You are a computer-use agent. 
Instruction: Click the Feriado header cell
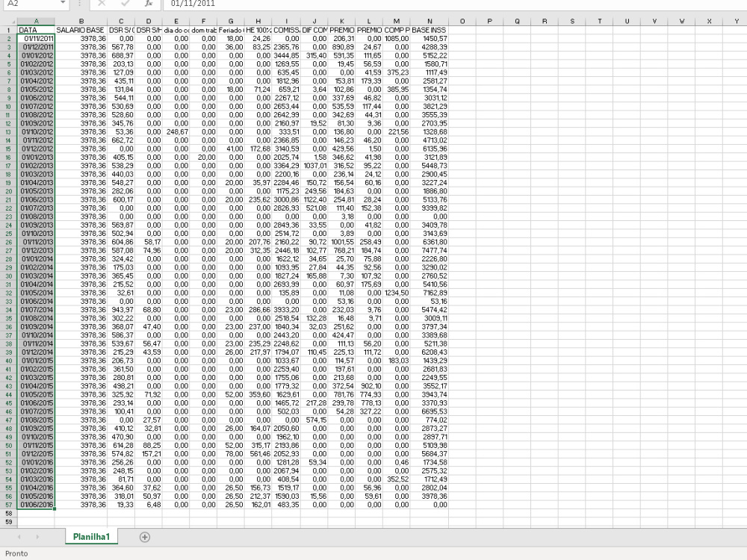(x=231, y=30)
